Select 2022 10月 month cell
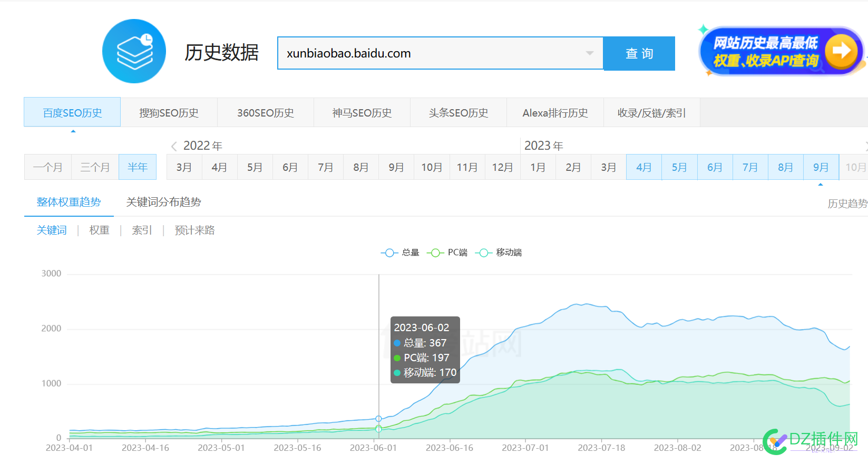Viewport: 868px width, 463px height. pos(432,167)
